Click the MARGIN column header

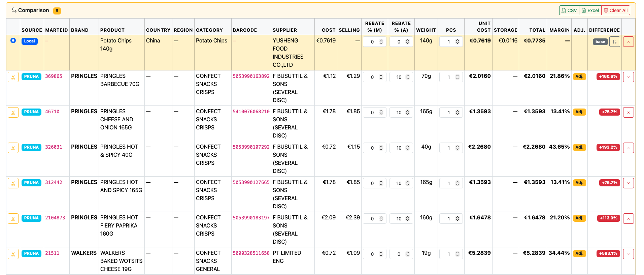coord(559,30)
